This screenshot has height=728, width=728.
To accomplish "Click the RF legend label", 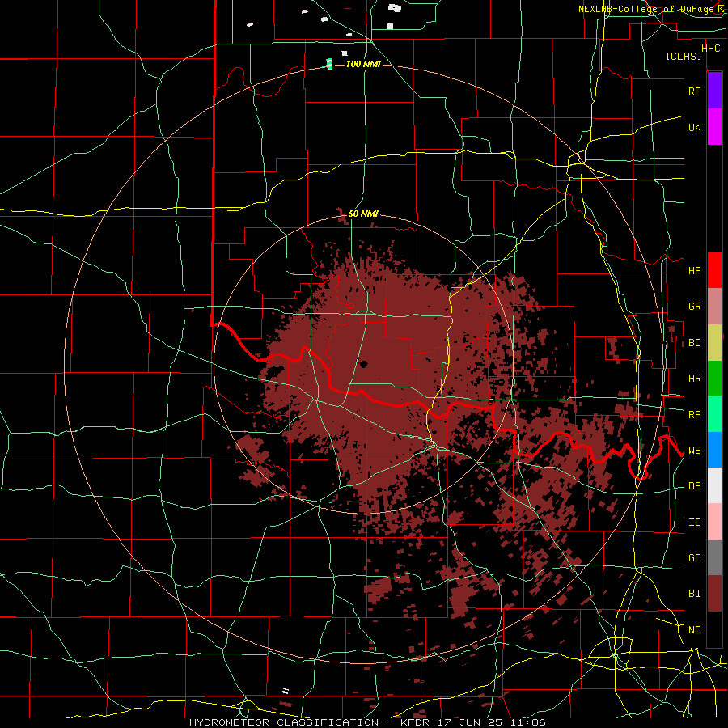I will tap(694, 91).
